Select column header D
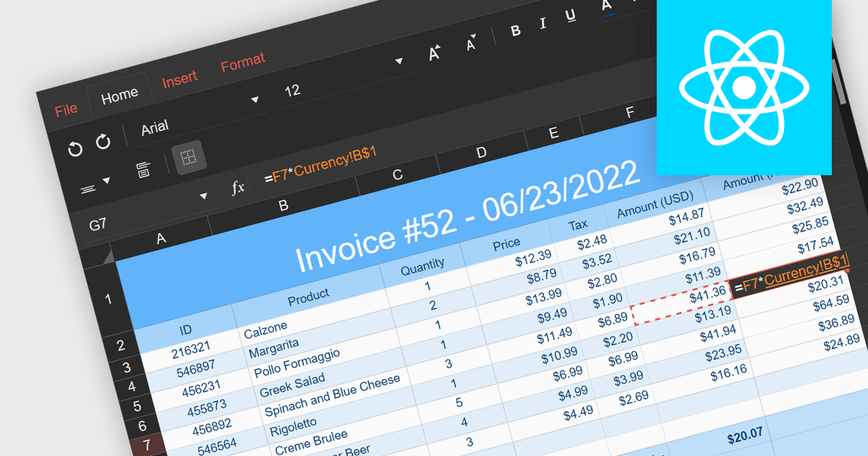868x456 pixels. tap(482, 153)
